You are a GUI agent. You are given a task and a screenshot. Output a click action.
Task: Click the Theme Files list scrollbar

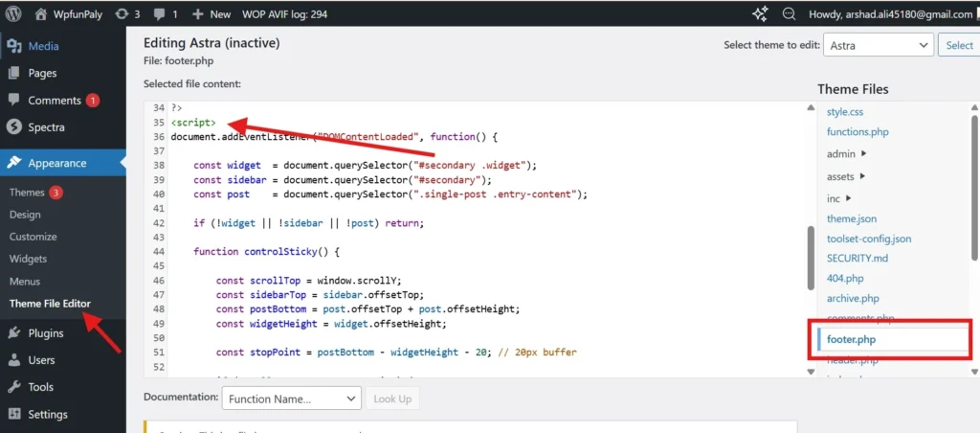coord(973,187)
